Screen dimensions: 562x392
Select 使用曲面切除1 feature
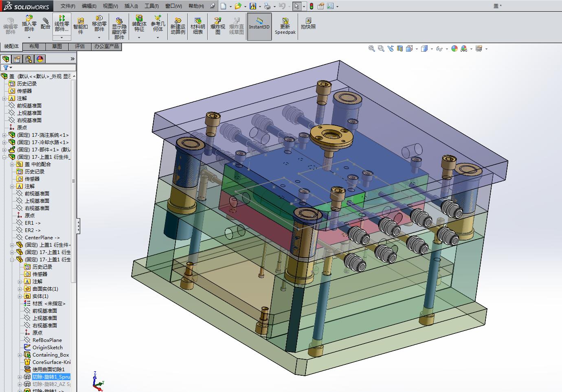click(x=48, y=370)
